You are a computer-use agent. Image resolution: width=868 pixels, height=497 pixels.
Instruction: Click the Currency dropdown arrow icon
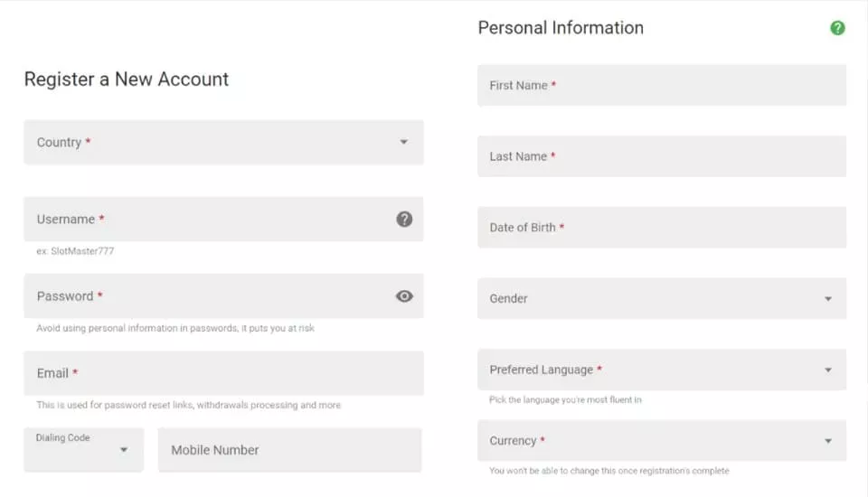pyautogui.click(x=827, y=441)
